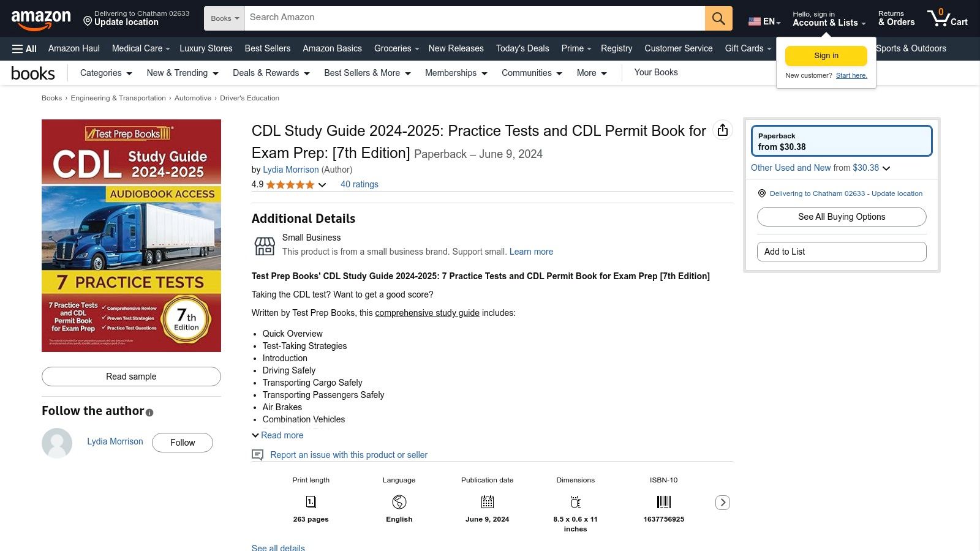Click the See All Buying Options button
Screen dimensions: 980x551
(x=841, y=216)
